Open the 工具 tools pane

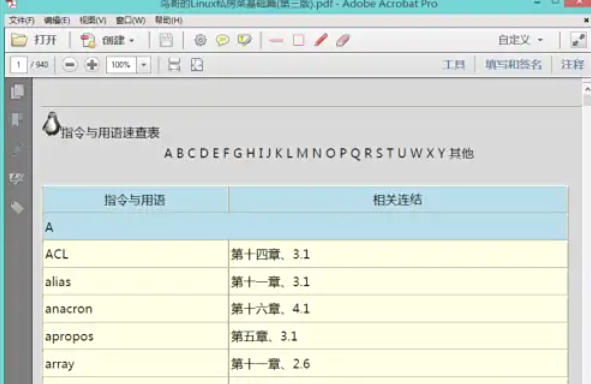tap(454, 64)
